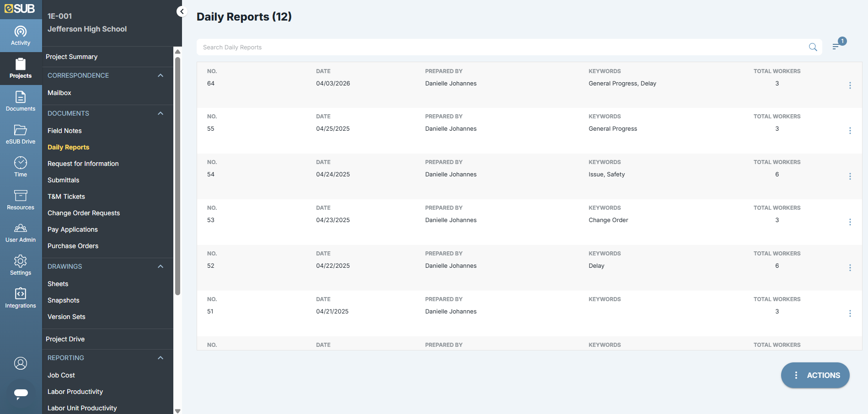
Task: Select the Time tracking icon
Action: click(x=21, y=166)
